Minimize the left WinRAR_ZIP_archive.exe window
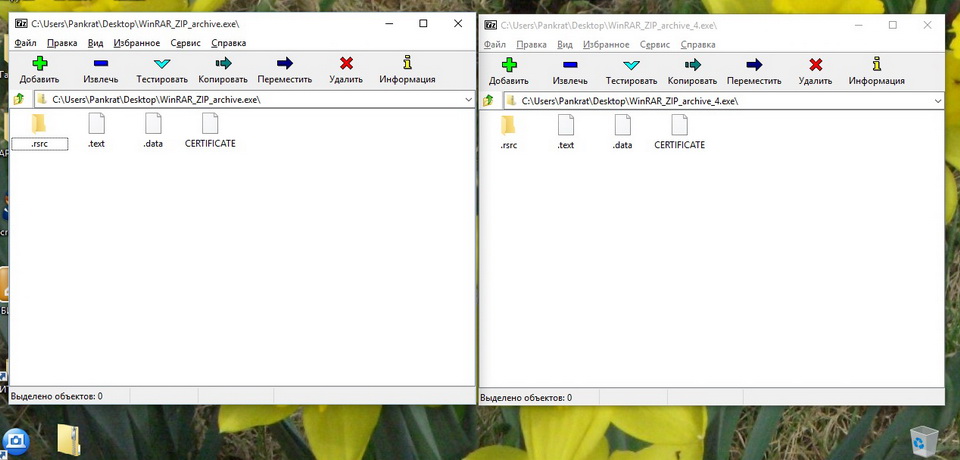 click(389, 24)
